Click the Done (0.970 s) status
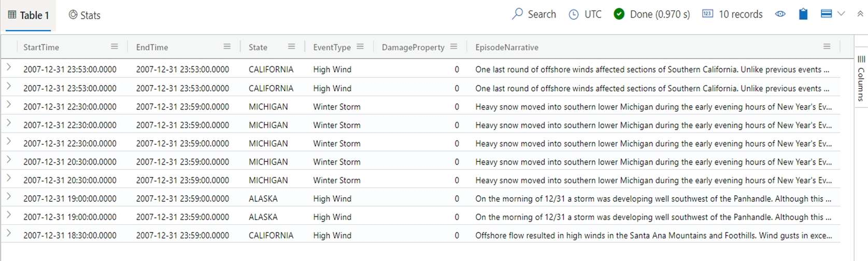The image size is (868, 261). tap(651, 15)
